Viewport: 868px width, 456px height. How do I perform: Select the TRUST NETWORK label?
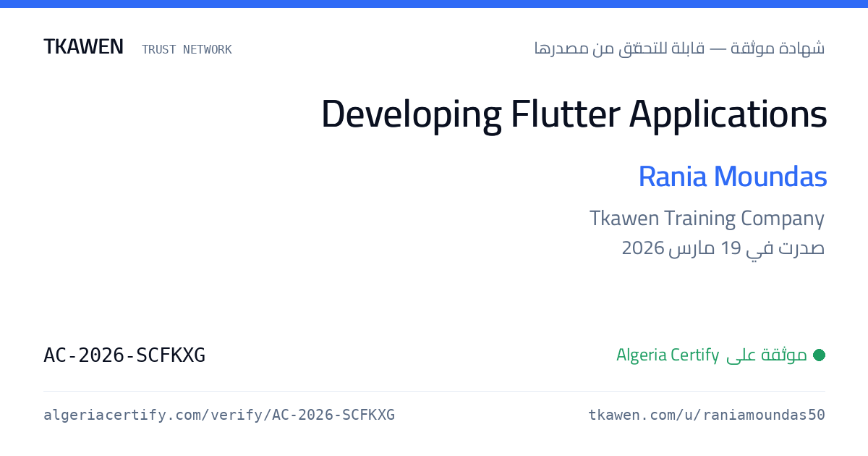coord(187,49)
